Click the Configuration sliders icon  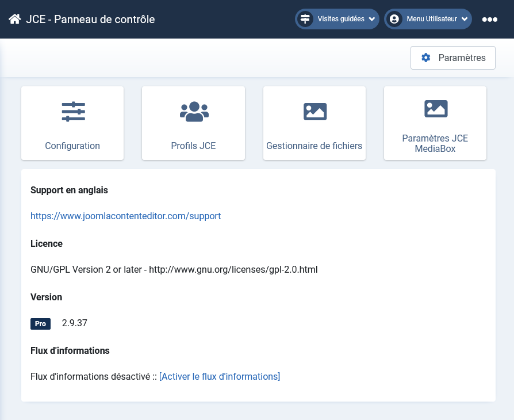[x=74, y=112]
